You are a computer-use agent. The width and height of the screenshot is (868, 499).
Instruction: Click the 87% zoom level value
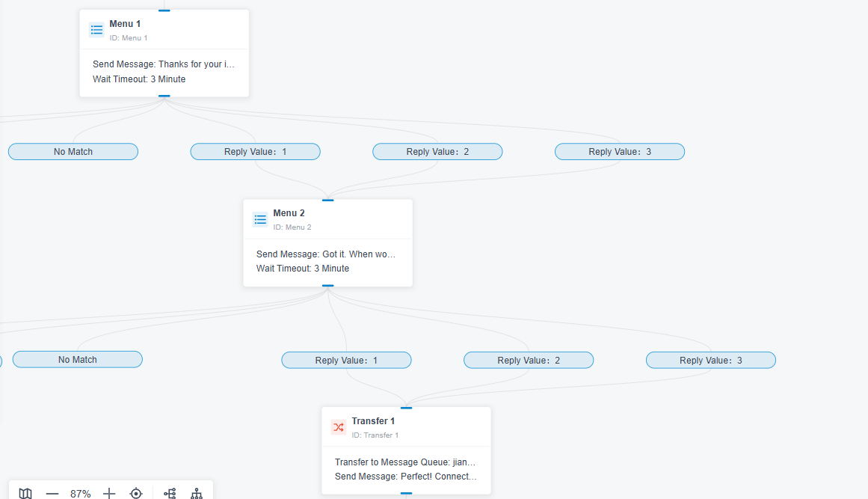[x=80, y=494]
